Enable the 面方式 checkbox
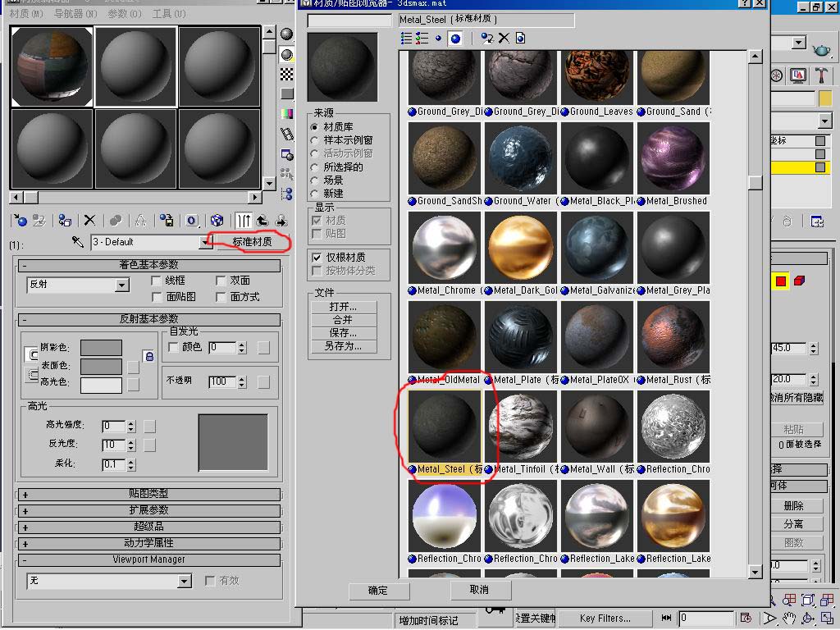 [221, 297]
